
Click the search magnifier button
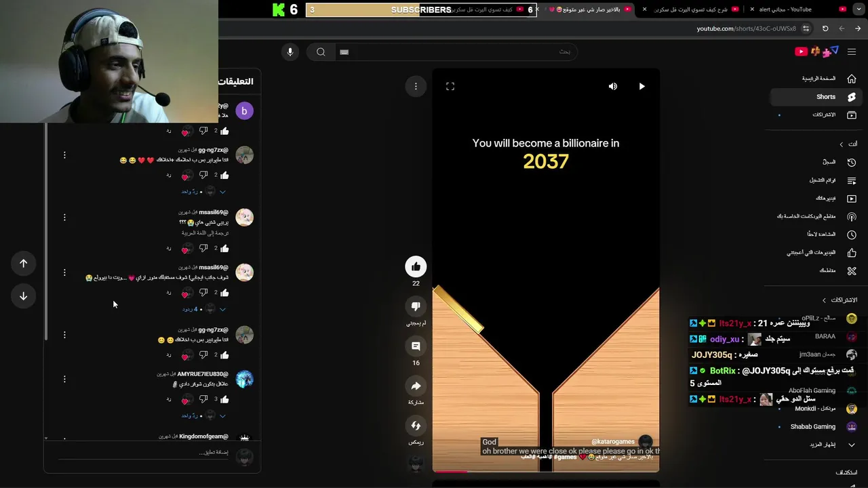[321, 52]
